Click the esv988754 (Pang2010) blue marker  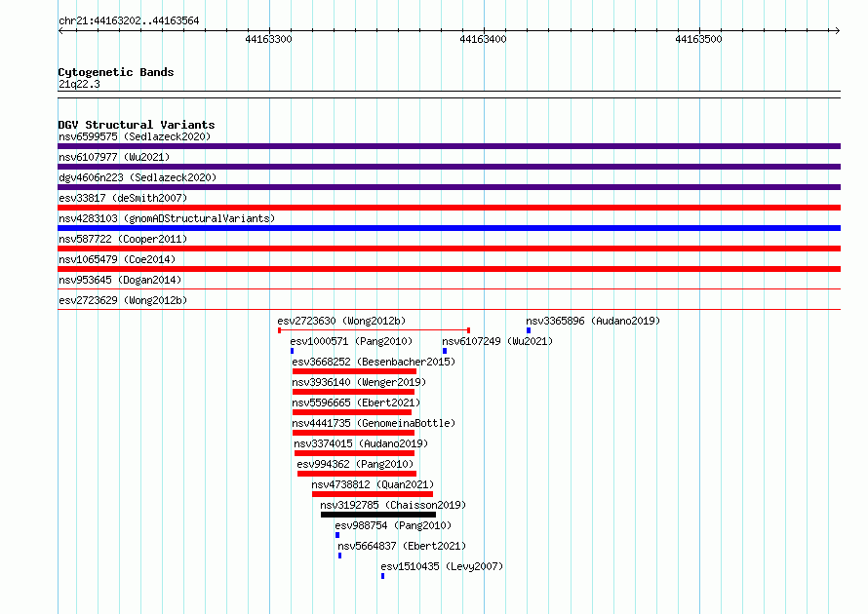click(x=337, y=535)
